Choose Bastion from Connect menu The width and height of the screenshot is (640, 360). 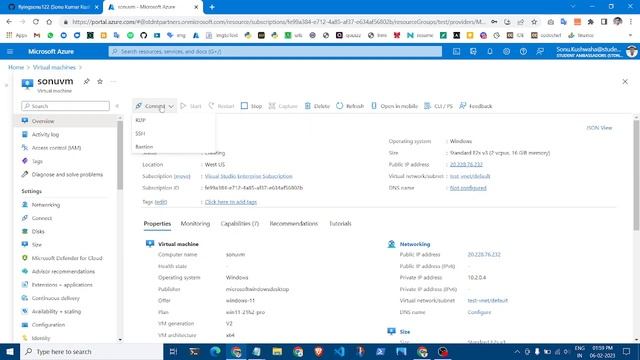point(144,147)
